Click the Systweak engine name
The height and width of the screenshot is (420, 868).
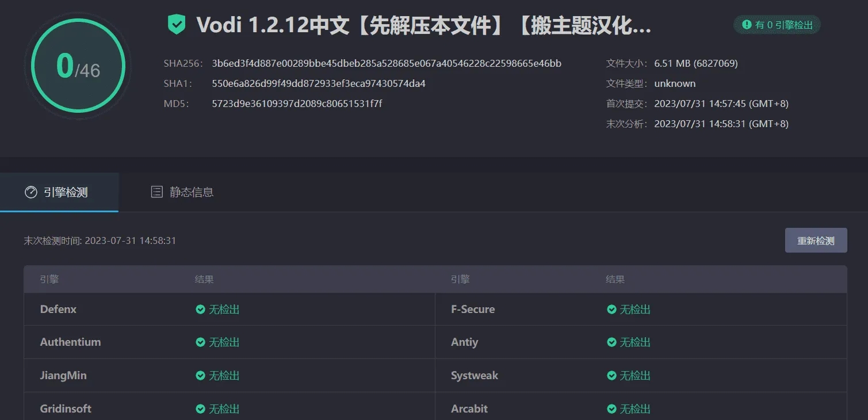tap(475, 376)
